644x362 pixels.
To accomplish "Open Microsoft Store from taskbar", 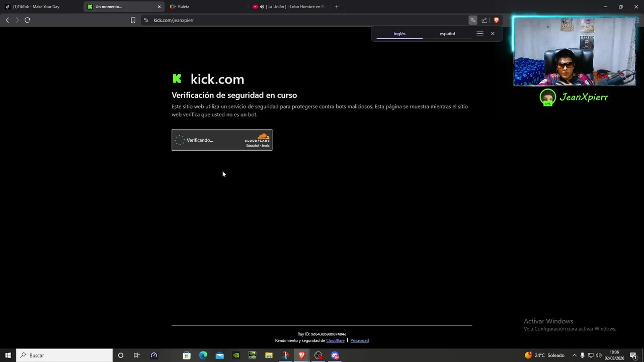I will (187, 355).
